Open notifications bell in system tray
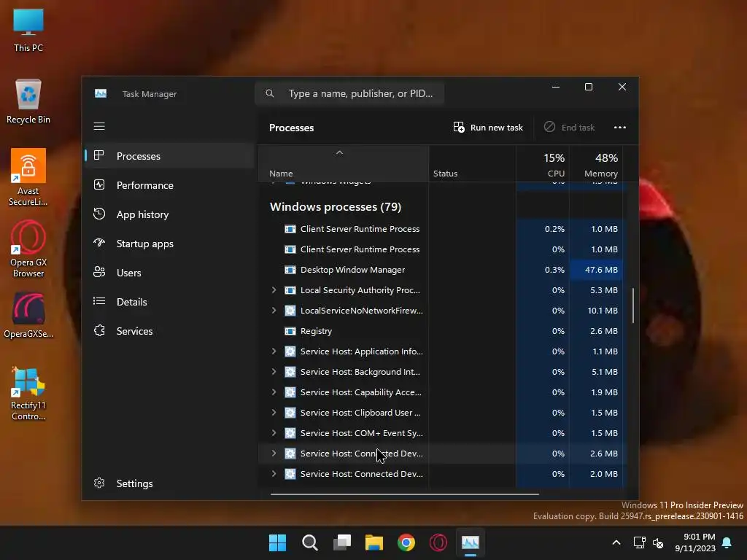Viewport: 747px width, 560px height. pos(727,542)
